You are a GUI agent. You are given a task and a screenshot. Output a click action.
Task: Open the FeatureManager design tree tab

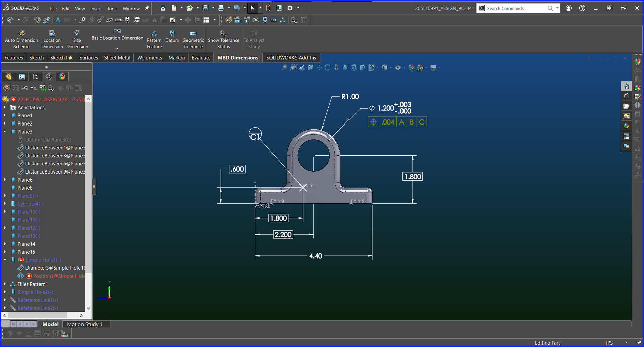pyautogui.click(x=9, y=77)
